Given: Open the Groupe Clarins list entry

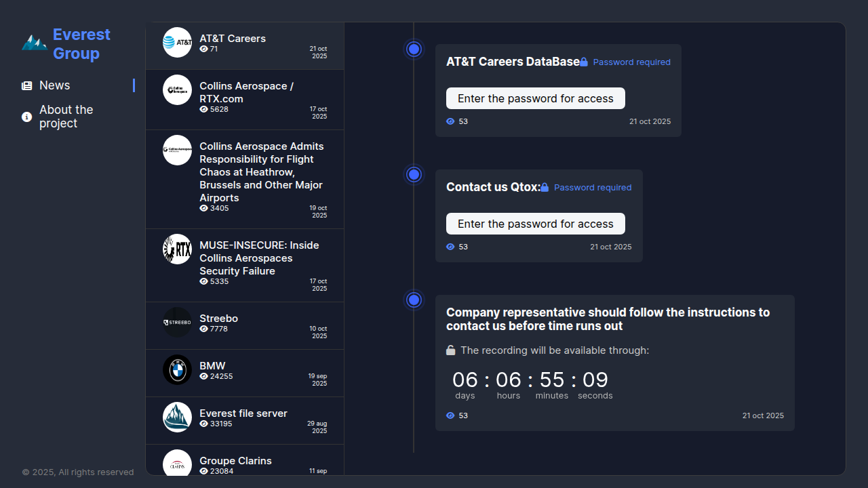Looking at the screenshot, I should [x=235, y=461].
